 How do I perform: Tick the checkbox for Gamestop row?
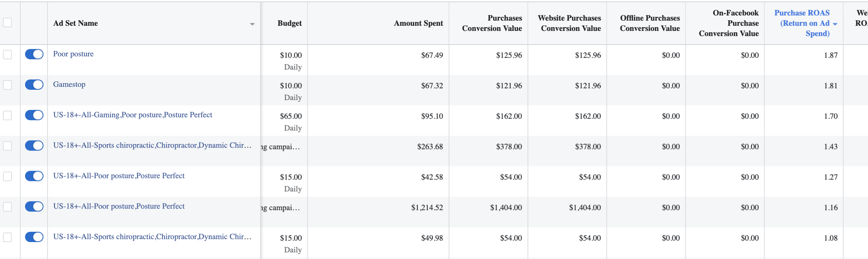(x=7, y=85)
